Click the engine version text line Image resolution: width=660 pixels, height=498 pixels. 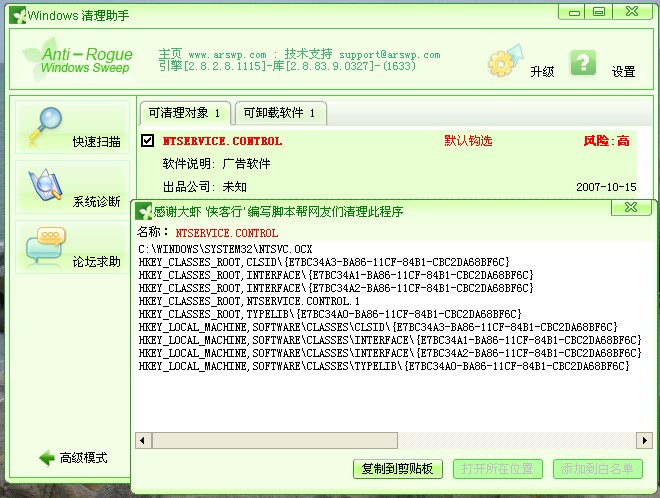287,66
